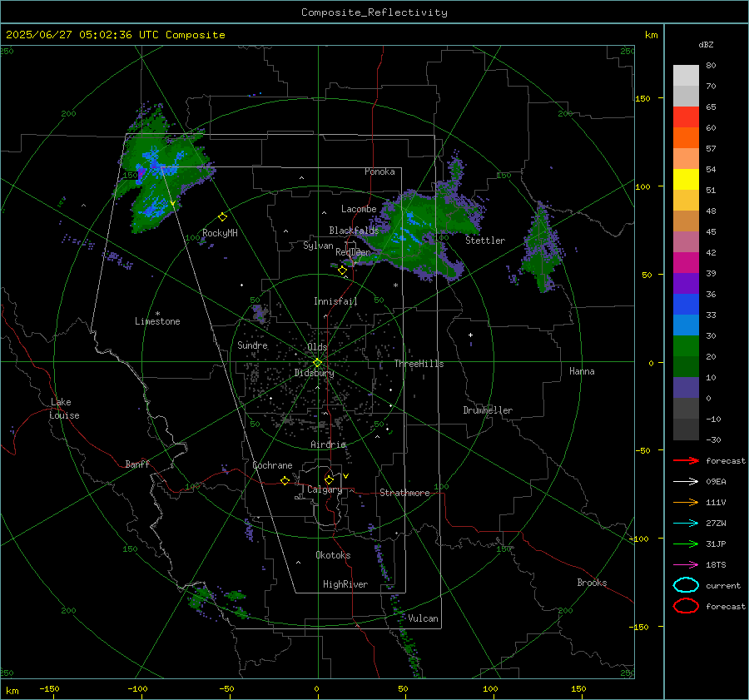Click the Stettler town label
The height and width of the screenshot is (700, 749).
[485, 241]
